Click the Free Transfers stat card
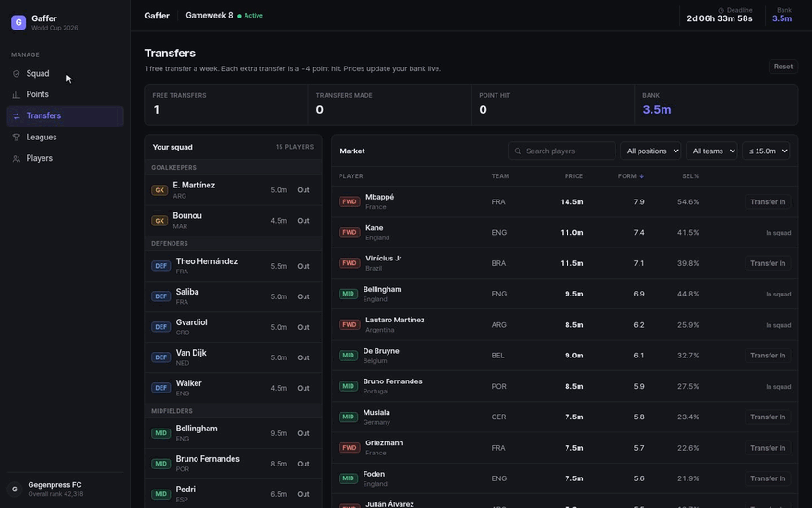 coord(226,104)
